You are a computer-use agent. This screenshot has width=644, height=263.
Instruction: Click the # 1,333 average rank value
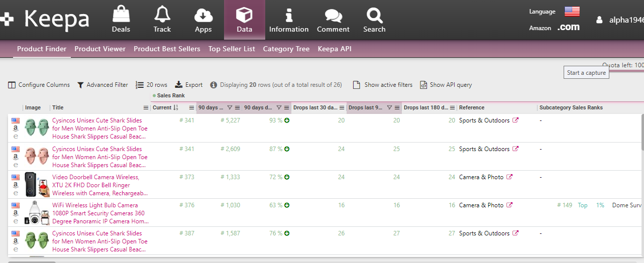coord(230,177)
